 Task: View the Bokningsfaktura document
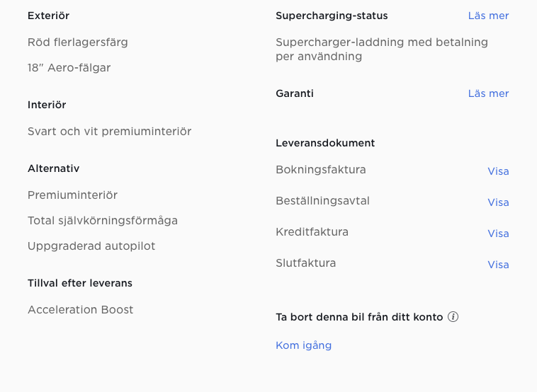[498, 171]
